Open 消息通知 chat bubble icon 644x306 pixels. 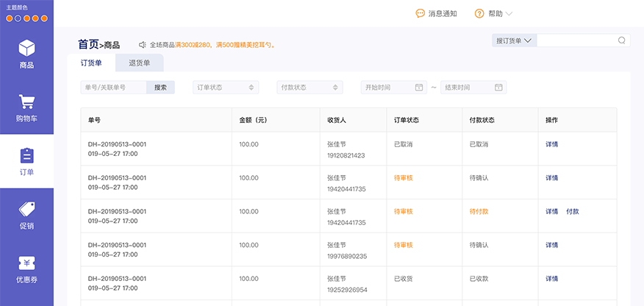pos(420,13)
